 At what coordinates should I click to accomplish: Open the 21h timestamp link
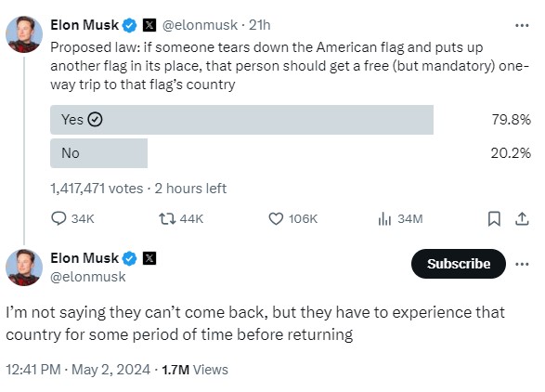point(260,25)
